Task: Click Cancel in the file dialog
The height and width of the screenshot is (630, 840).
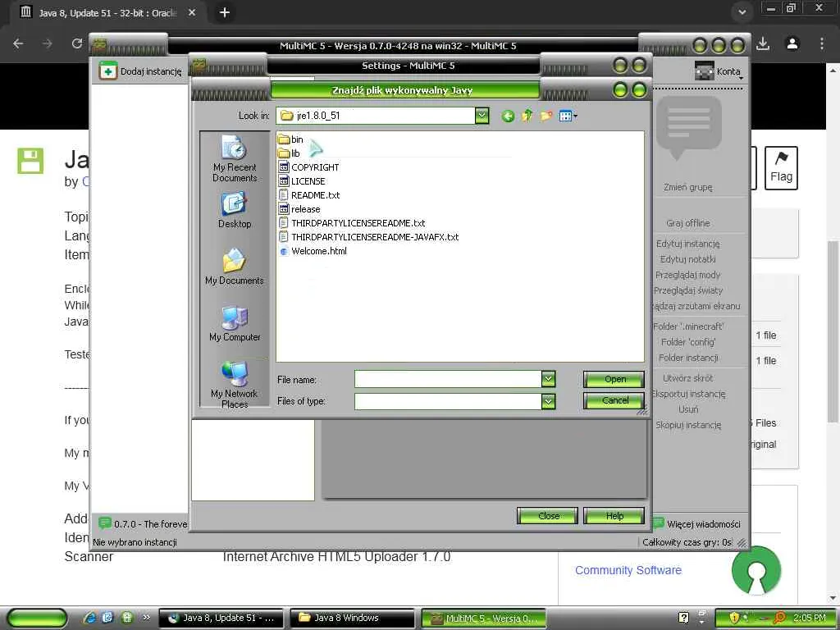Action: tap(614, 400)
